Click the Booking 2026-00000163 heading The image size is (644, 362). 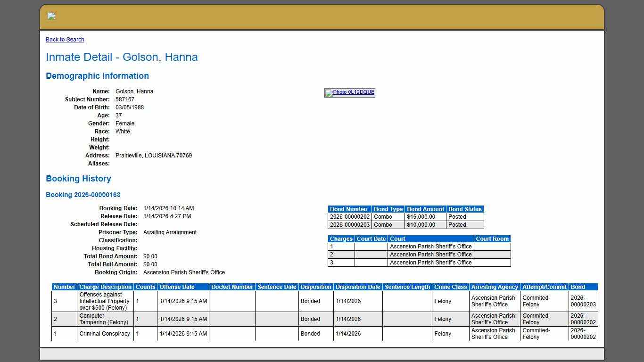83,195
